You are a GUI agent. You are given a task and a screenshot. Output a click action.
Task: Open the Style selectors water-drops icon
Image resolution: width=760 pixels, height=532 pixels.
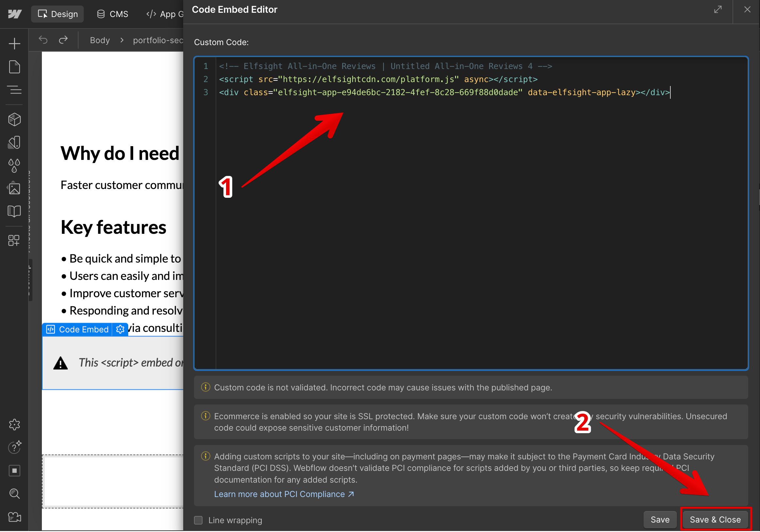pos(14,165)
